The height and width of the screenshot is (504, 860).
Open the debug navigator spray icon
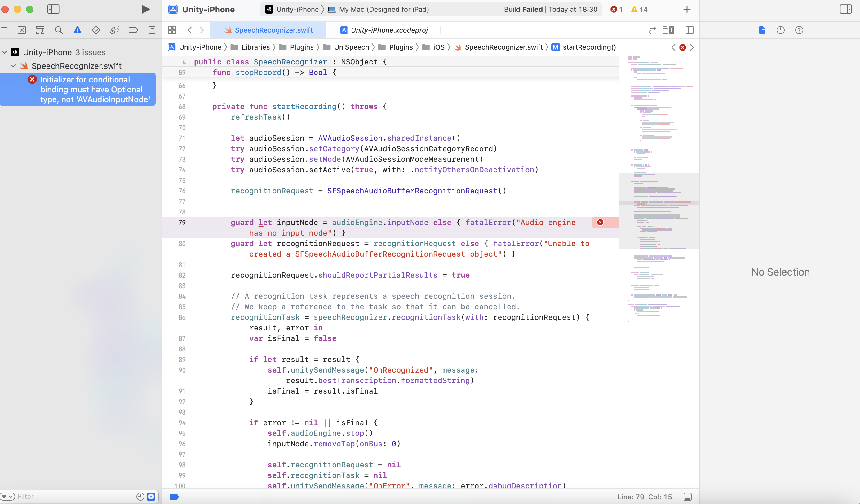(115, 30)
